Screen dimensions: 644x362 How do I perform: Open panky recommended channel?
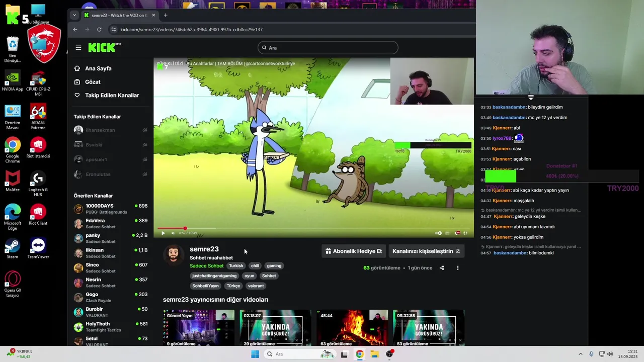pyautogui.click(x=111, y=238)
